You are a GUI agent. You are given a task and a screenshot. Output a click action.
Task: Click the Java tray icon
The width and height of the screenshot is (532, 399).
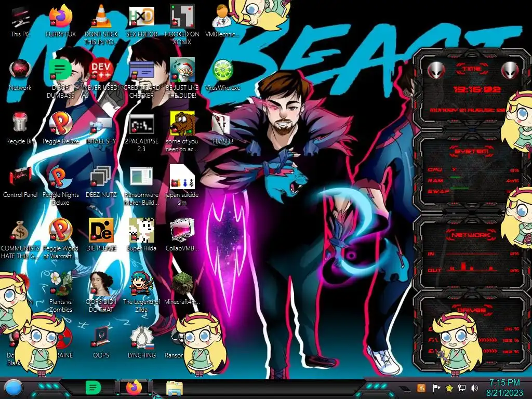pos(422,388)
